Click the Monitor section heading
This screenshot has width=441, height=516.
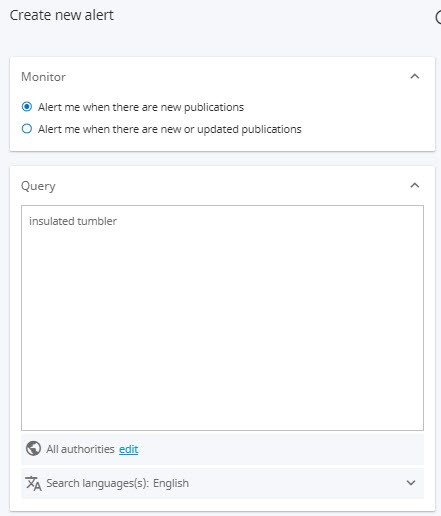point(43,77)
